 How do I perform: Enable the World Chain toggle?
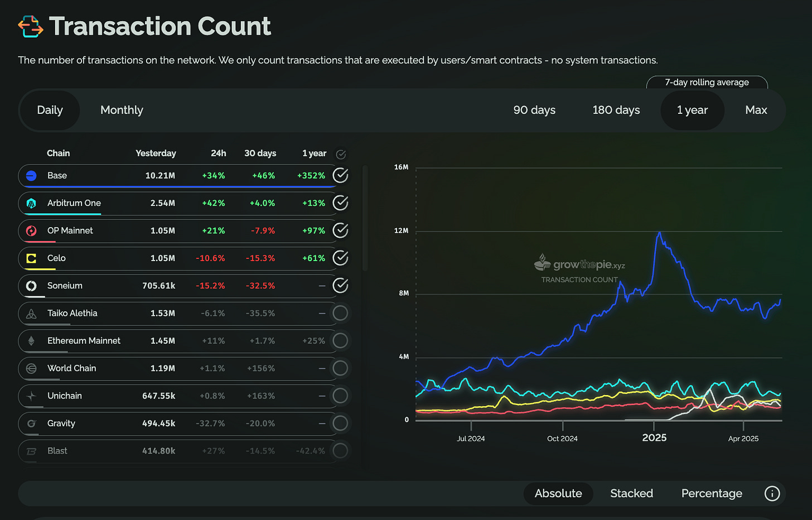(340, 368)
